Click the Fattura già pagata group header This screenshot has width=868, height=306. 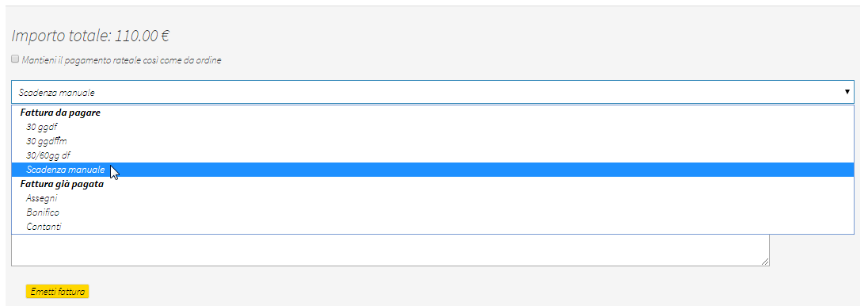tap(62, 184)
